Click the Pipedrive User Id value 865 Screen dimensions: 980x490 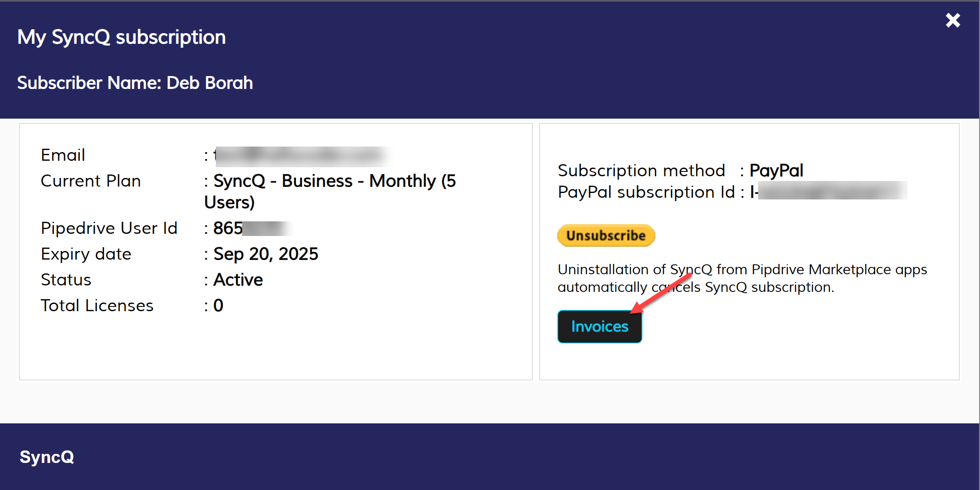click(228, 228)
